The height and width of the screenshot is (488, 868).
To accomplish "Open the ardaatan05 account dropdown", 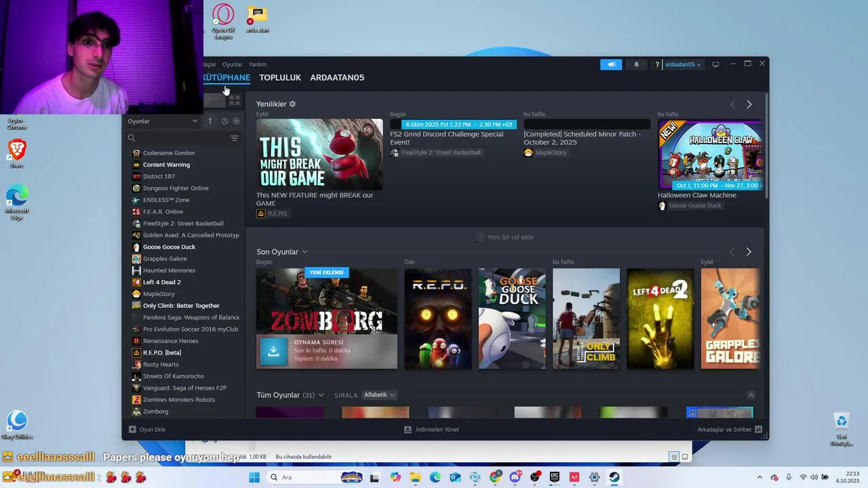I will coord(682,64).
